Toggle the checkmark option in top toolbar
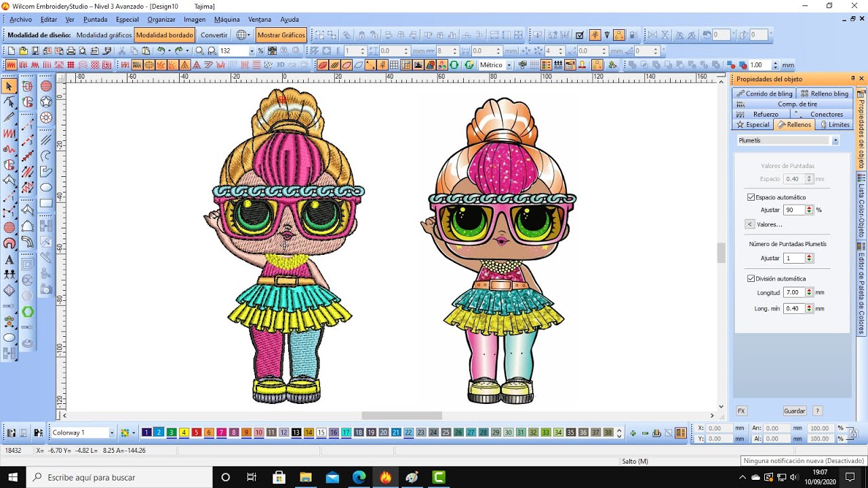868x488 pixels. pos(580,35)
